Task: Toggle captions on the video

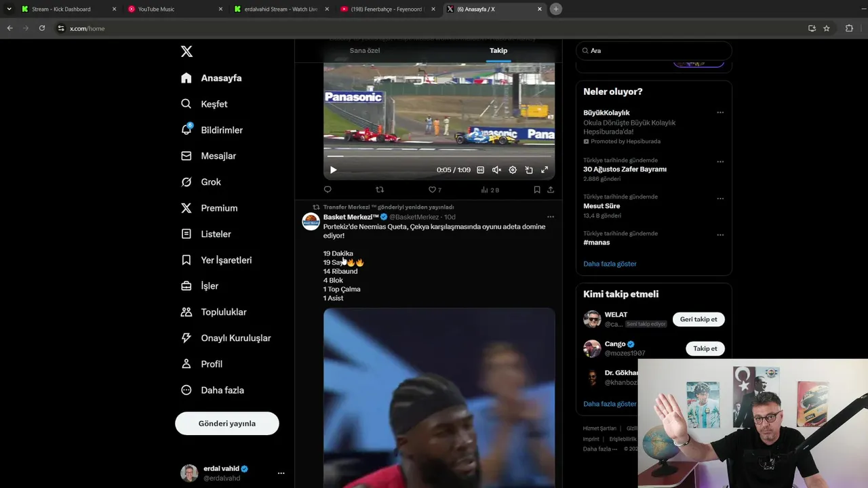Action: tap(480, 170)
